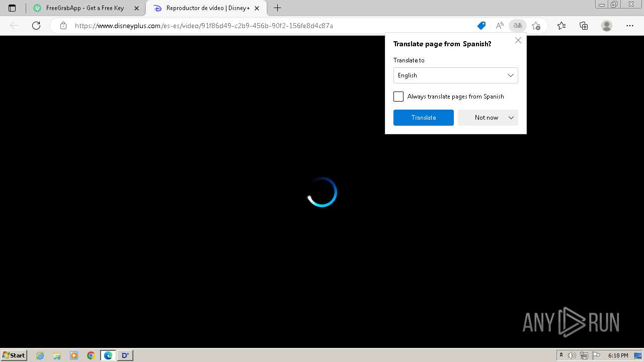Screen dimensions: 644x362
Task: Start Read aloud from toolbar
Action: coord(500,26)
